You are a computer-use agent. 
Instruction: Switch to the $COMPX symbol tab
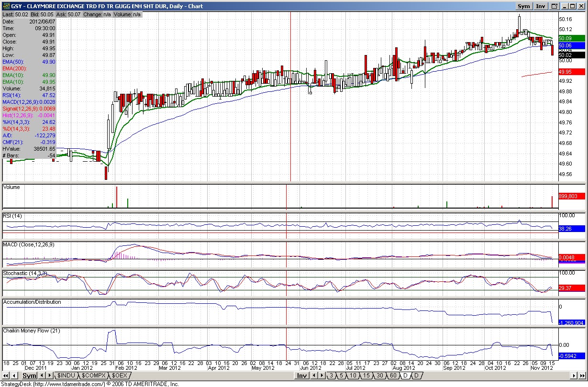pos(93,376)
